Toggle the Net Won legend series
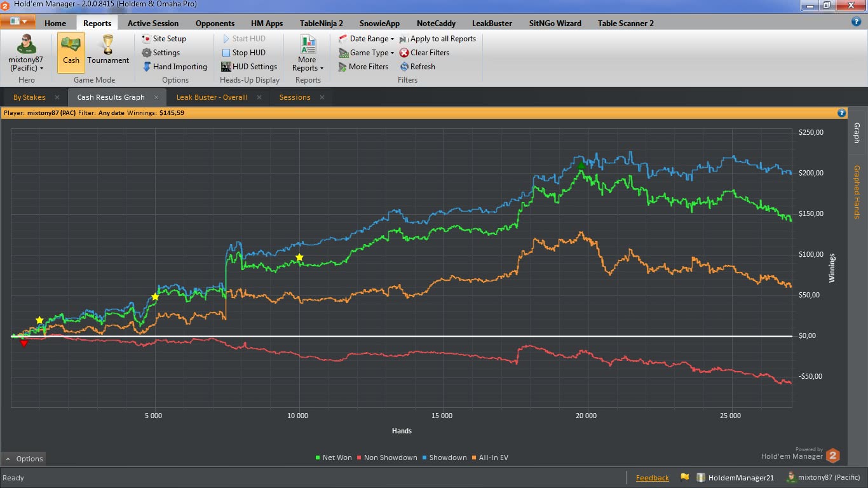 pos(334,457)
